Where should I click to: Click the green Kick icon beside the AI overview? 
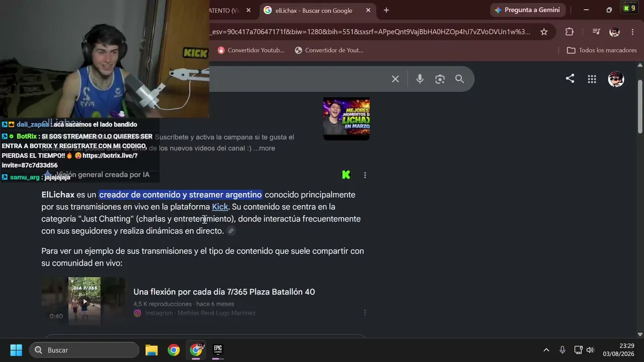tap(346, 175)
